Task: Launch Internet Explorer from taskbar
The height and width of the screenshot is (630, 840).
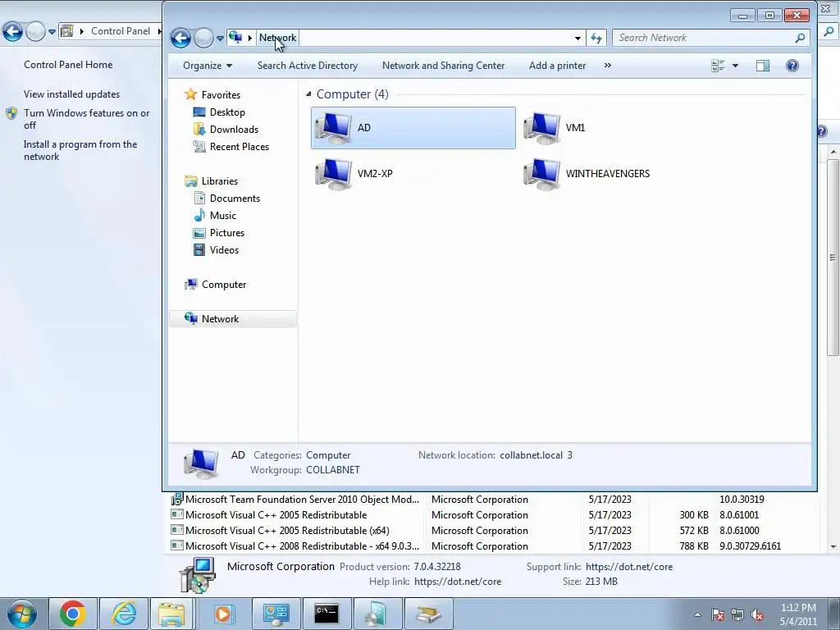Action: coord(124,614)
